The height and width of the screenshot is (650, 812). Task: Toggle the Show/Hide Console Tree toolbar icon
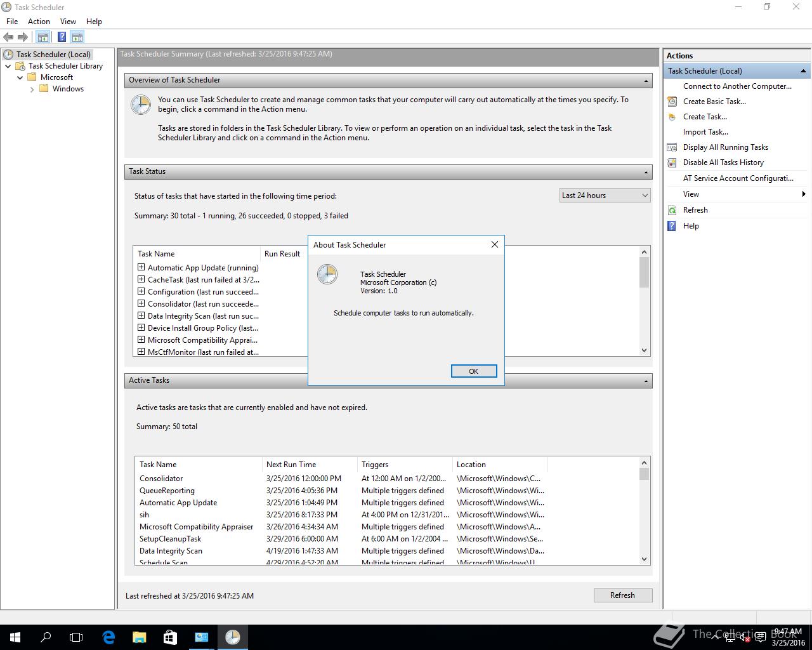(x=43, y=37)
